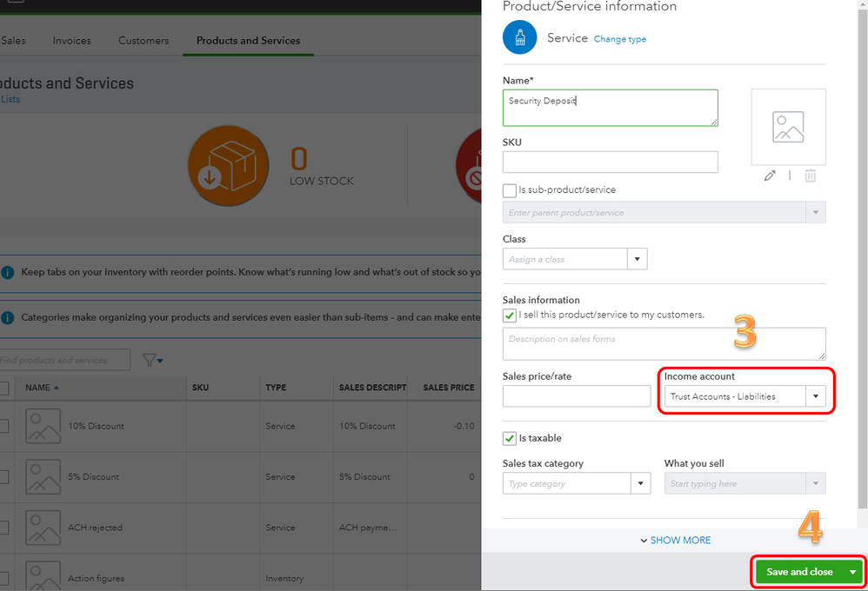
Task: Click the Change type link
Action: coord(619,39)
